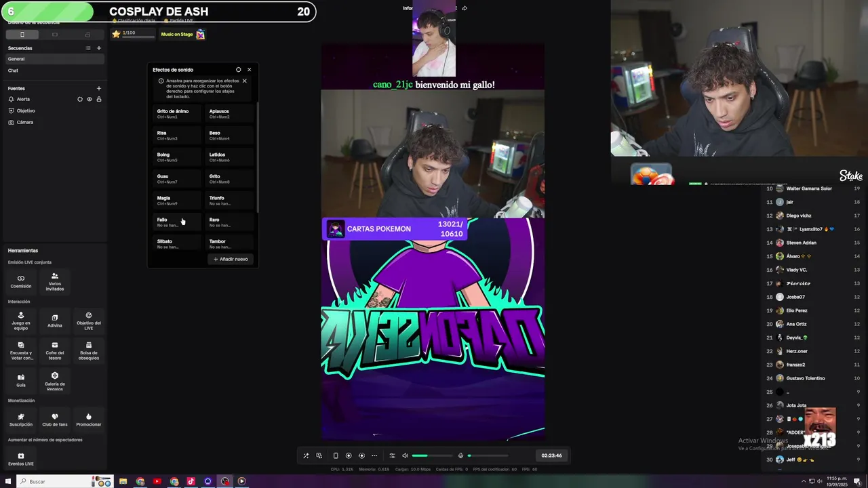Screen dimensions: 868x488
Task: Open settings icon for Alerta source
Action: pyautogui.click(x=80, y=99)
